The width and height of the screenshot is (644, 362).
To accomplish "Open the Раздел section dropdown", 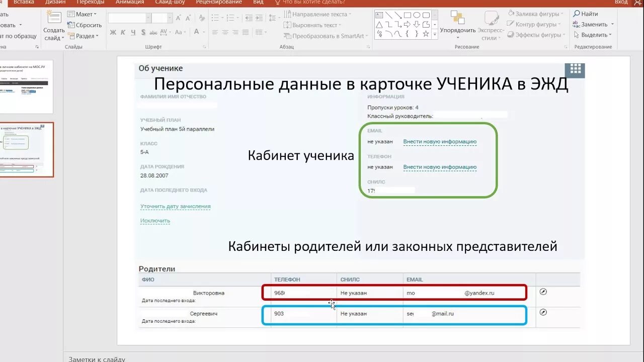I will click(83, 36).
